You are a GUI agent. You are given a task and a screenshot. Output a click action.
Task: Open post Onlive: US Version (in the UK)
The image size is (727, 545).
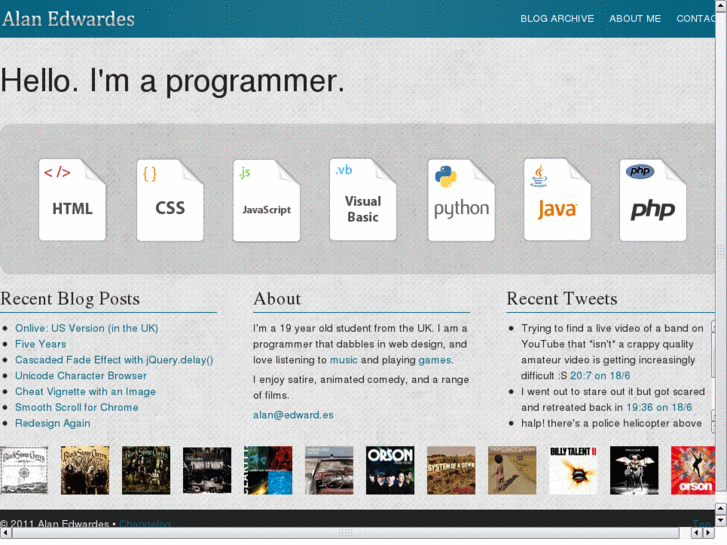tap(87, 328)
